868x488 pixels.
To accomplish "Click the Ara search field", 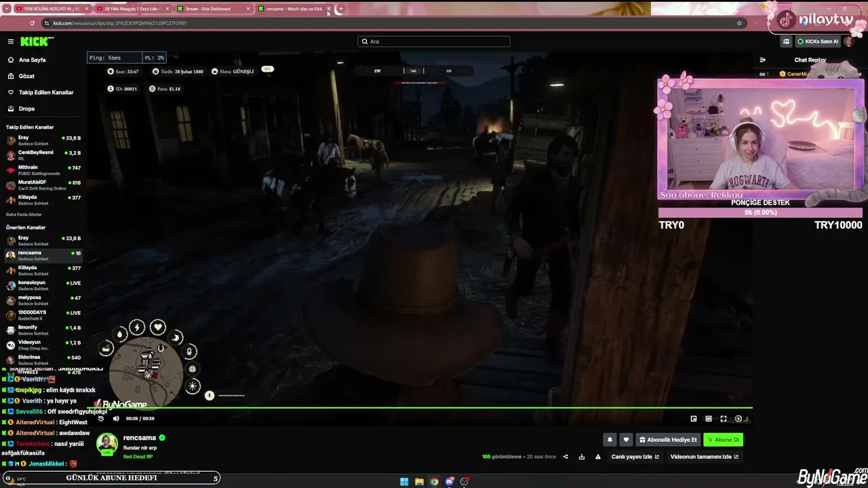I will point(434,41).
